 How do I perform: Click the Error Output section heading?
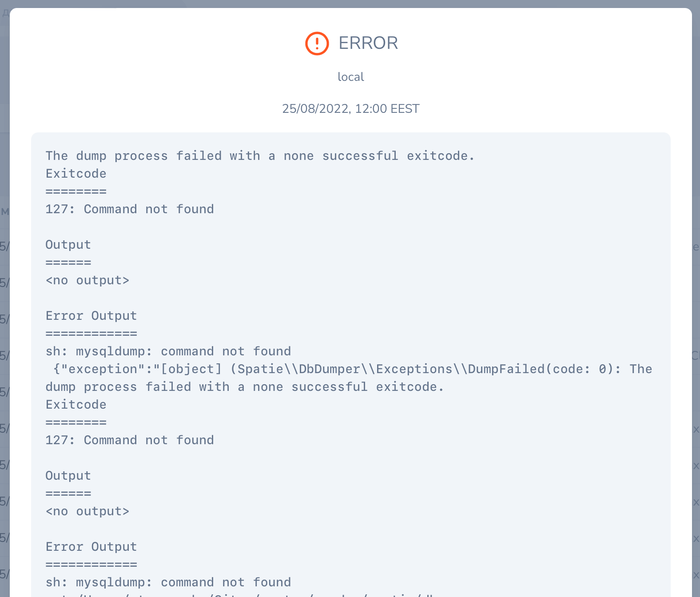(x=91, y=315)
